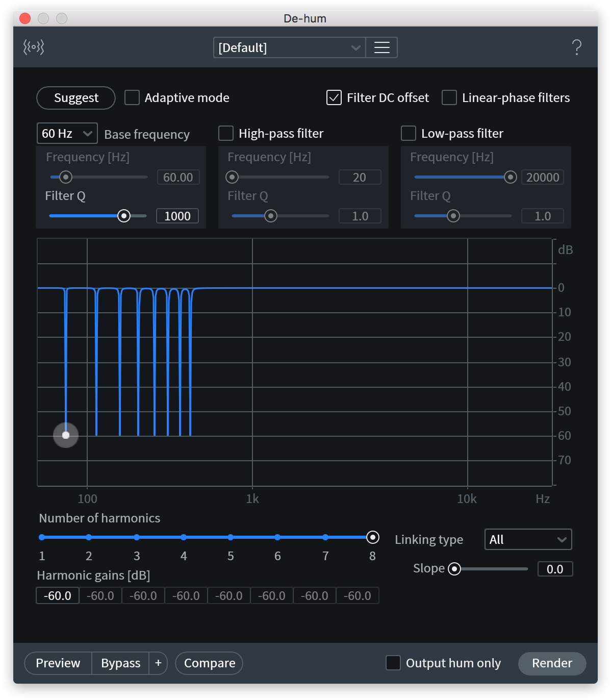
Task: Click the Preview button
Action: pyautogui.click(x=58, y=663)
